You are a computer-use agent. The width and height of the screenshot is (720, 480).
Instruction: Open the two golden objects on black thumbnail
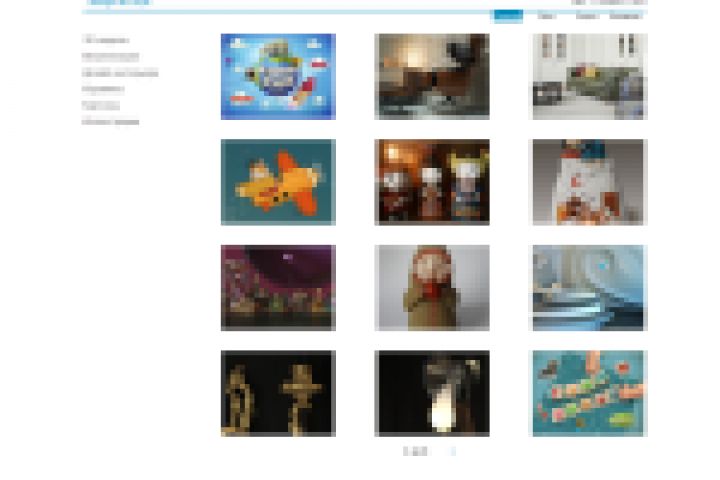[x=278, y=394]
